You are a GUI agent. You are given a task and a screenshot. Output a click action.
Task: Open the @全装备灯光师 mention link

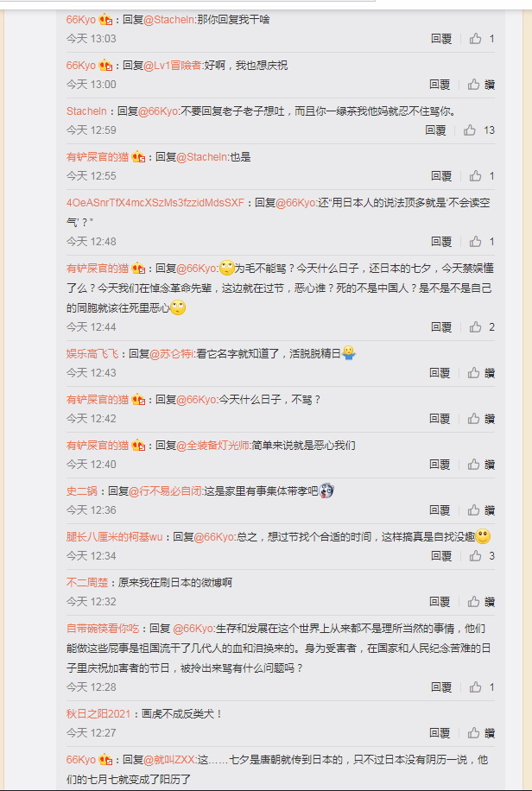[x=213, y=446]
